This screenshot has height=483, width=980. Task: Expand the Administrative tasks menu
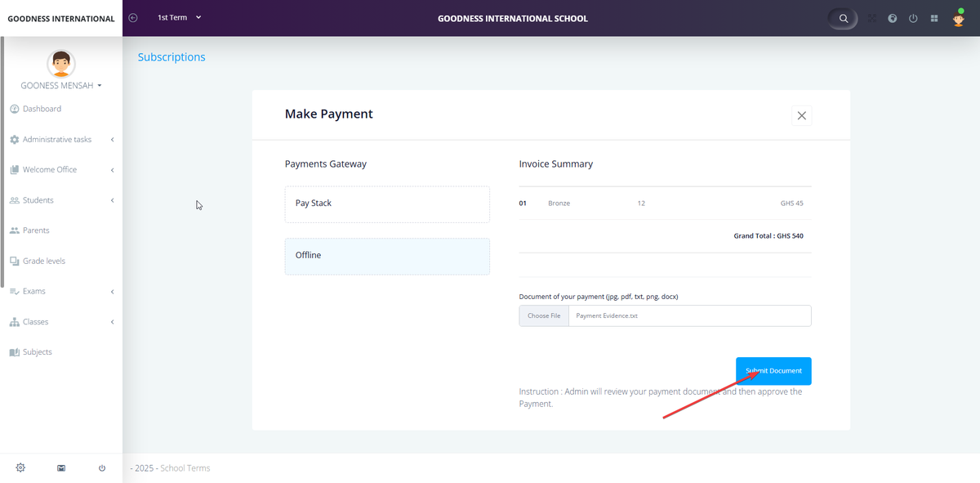61,140
